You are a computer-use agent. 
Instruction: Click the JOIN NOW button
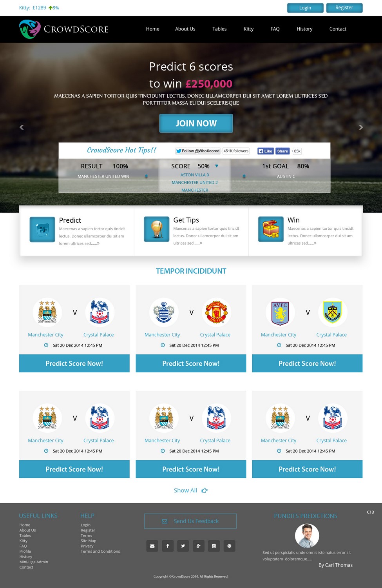coord(196,123)
